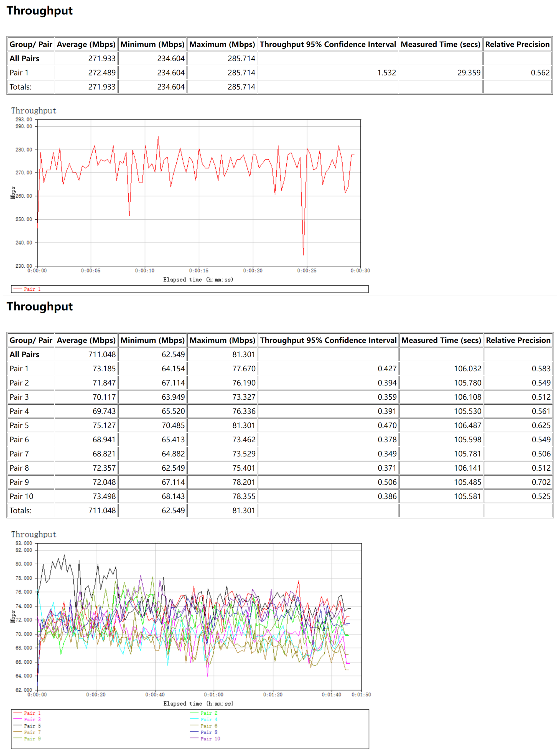Click the Pair 8 blue legend entry
The height and width of the screenshot is (756, 560).
click(x=208, y=732)
